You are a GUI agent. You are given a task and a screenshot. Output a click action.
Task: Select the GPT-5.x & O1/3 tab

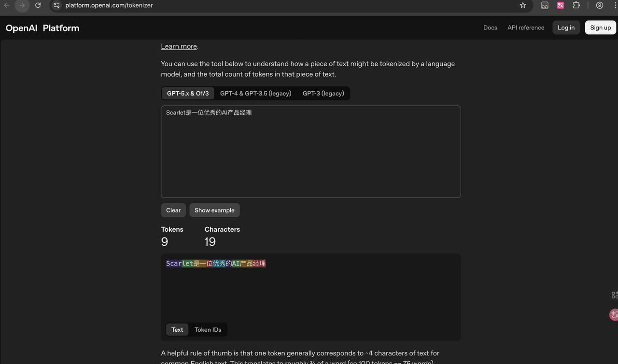pyautogui.click(x=188, y=93)
